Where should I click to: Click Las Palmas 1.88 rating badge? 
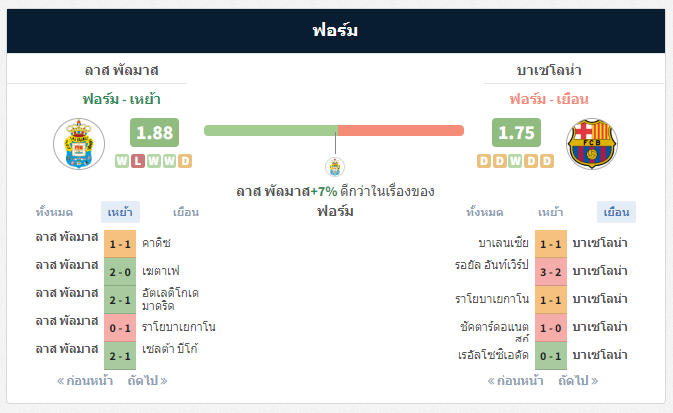[155, 133]
